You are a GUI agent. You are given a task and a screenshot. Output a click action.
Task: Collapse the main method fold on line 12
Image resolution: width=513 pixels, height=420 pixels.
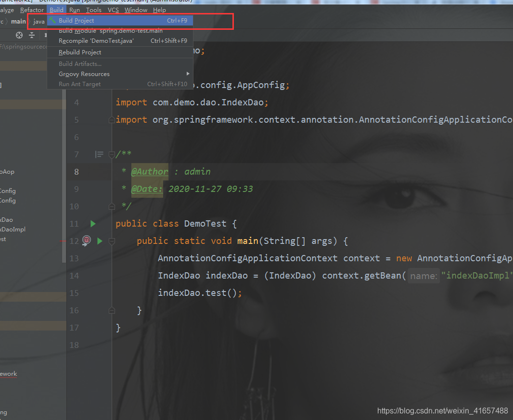pyautogui.click(x=112, y=241)
